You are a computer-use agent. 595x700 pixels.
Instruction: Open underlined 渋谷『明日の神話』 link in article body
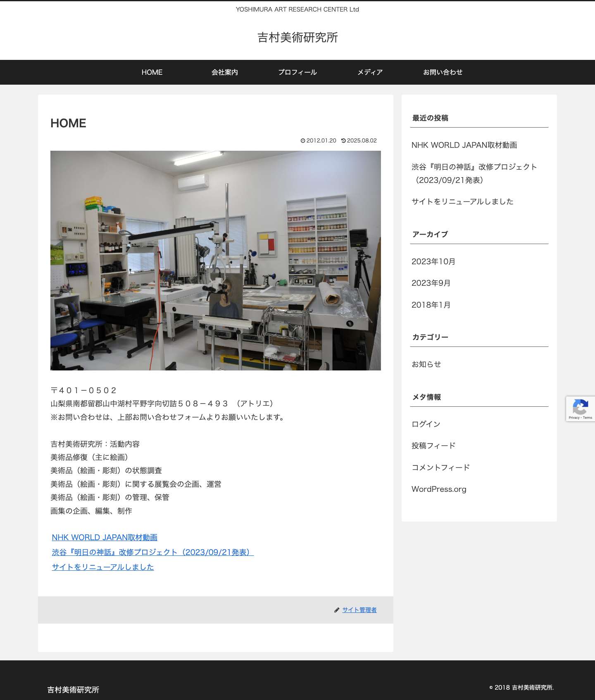(x=153, y=552)
